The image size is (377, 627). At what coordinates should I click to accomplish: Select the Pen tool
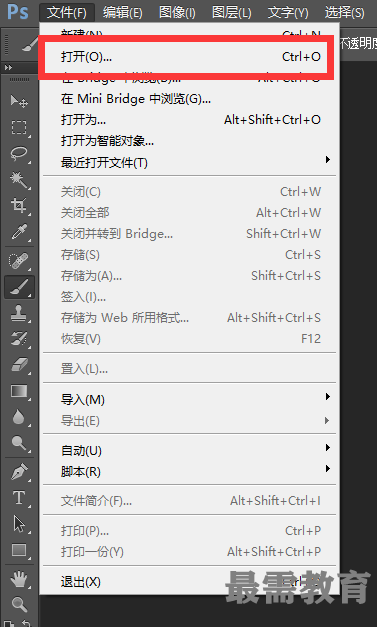click(x=19, y=472)
